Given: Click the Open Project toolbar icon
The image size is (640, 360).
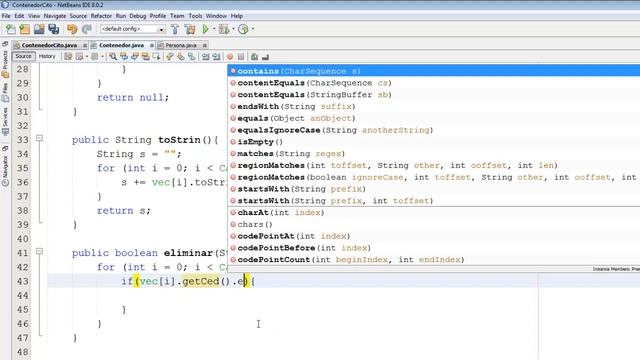Looking at the screenshot, I should point(39,29).
